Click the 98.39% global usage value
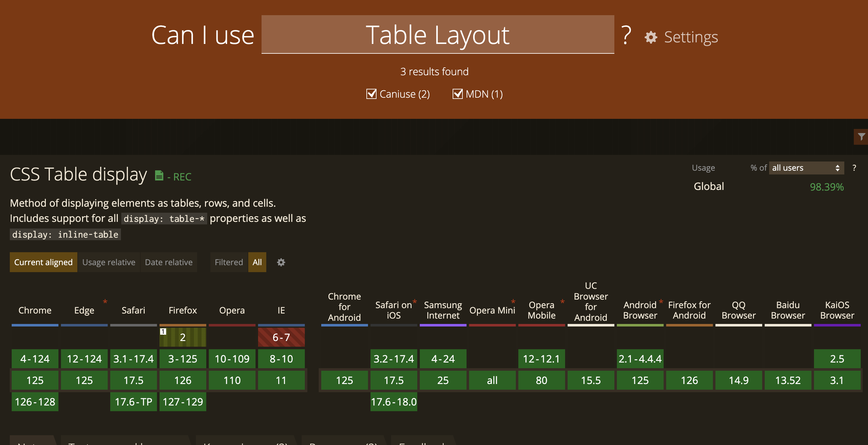 (827, 187)
